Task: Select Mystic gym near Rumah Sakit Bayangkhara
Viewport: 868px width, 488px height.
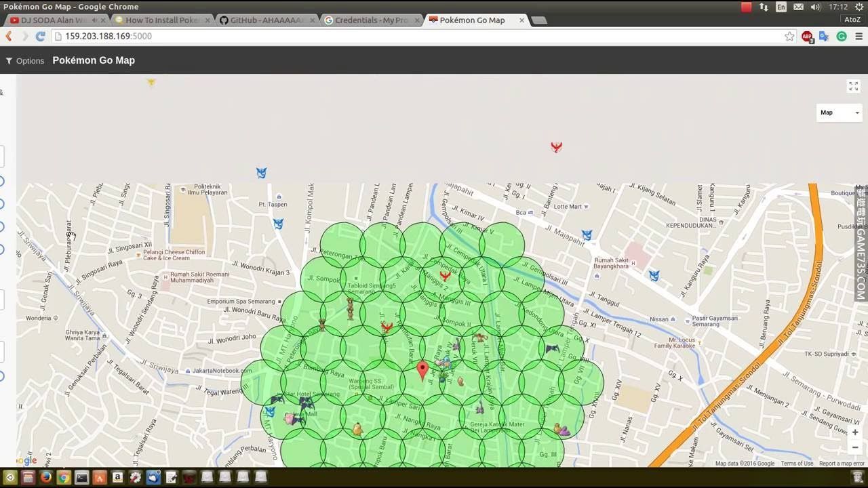Action: coord(654,276)
